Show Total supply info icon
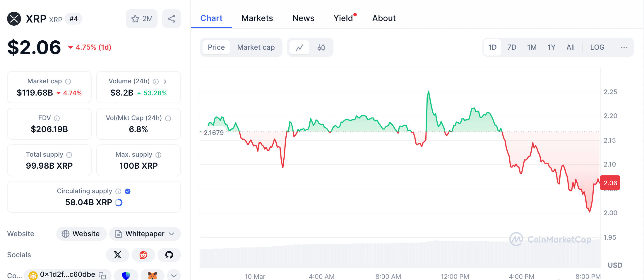Screen dimensions: 644x280 point(69,155)
